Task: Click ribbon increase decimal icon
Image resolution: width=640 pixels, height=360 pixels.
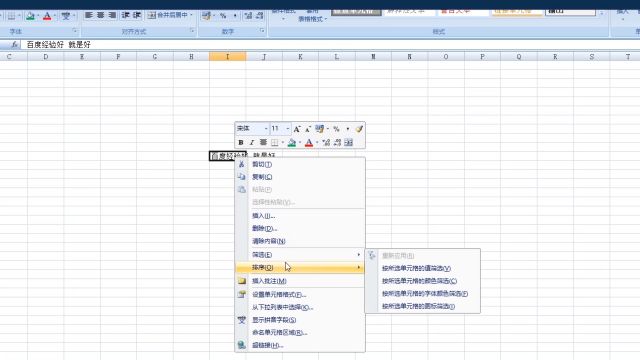Action: click(x=248, y=16)
